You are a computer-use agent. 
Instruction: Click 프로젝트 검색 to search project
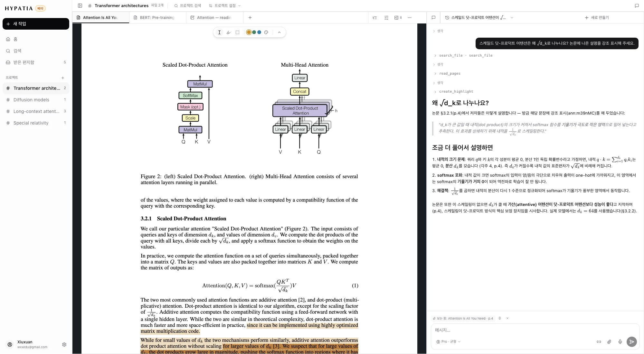click(x=188, y=6)
